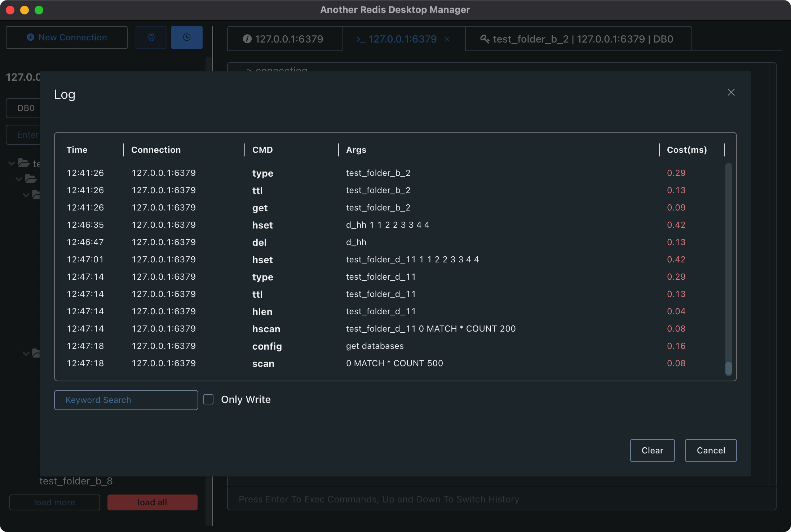Enable the Only Write checkbox filter

208,400
